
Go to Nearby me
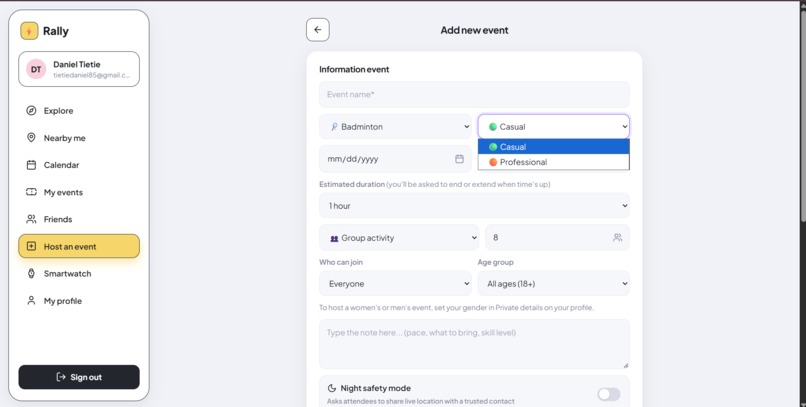tap(79, 138)
